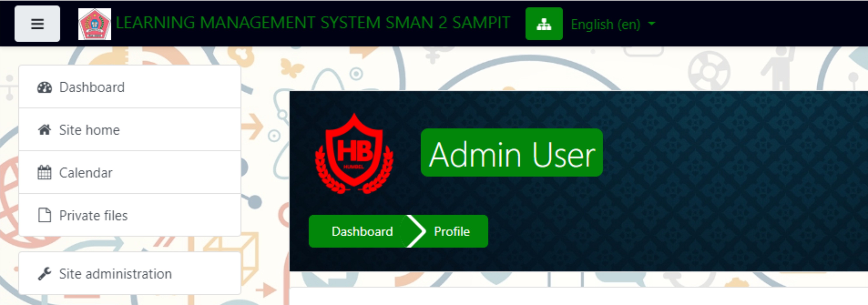Go to Site home from sidebar
The image size is (868, 305).
pyautogui.click(x=90, y=130)
